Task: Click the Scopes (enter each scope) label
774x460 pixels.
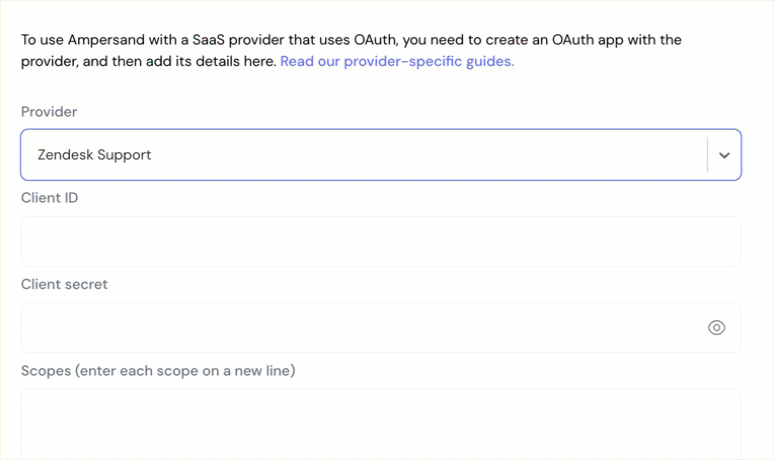Action: [158, 371]
